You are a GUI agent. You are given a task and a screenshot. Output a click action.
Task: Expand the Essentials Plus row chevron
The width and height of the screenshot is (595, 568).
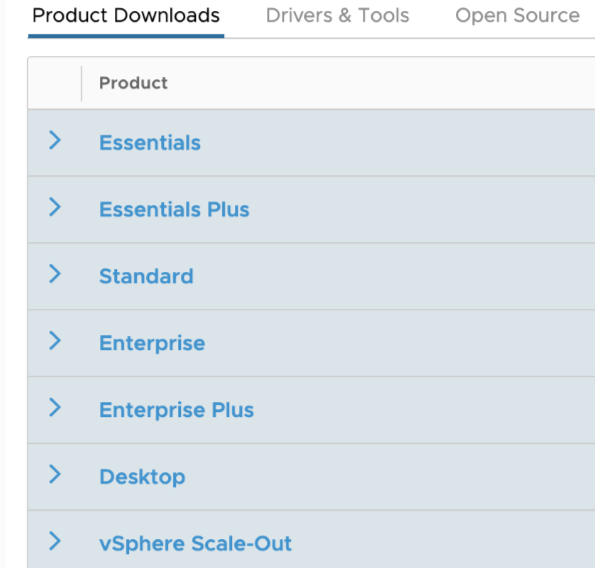[x=55, y=207]
